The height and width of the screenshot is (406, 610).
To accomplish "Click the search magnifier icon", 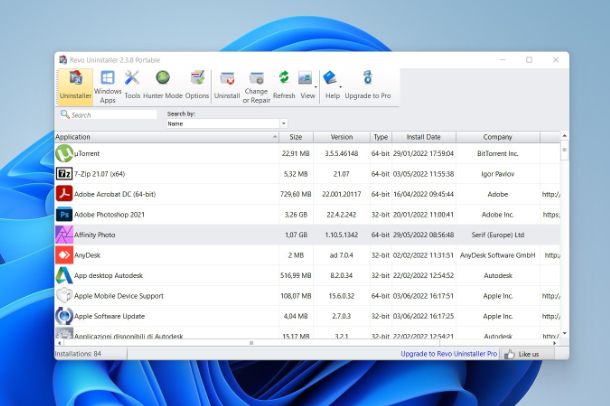I will coord(65,114).
